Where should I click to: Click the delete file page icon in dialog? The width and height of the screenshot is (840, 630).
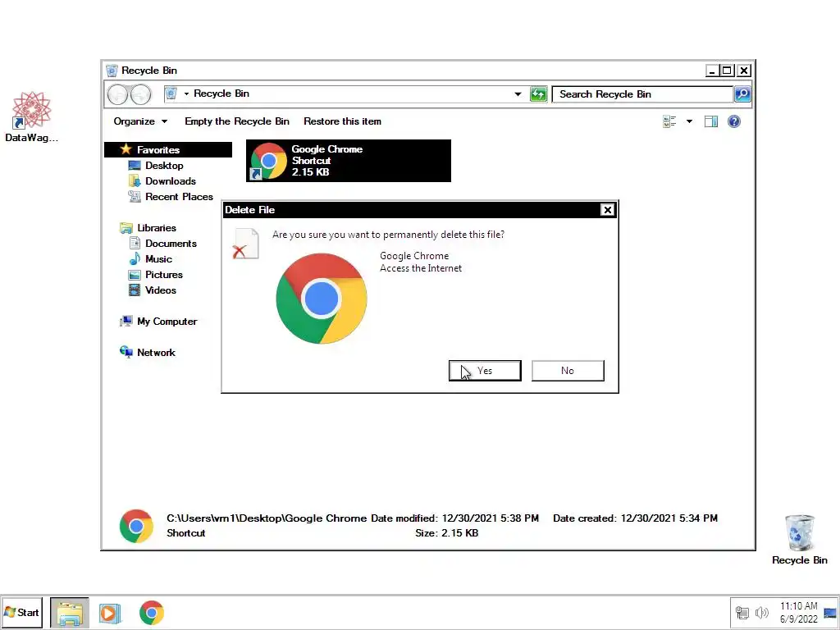click(x=245, y=244)
